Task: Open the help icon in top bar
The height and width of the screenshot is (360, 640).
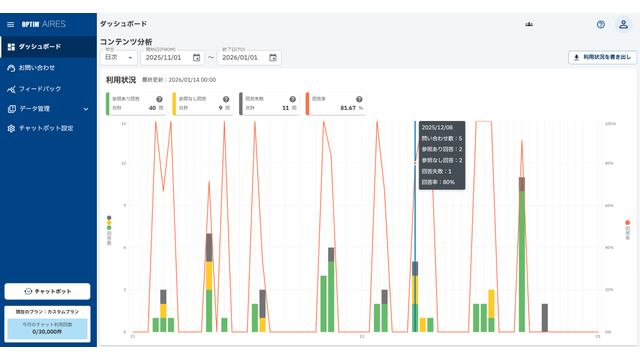Action: (600, 24)
